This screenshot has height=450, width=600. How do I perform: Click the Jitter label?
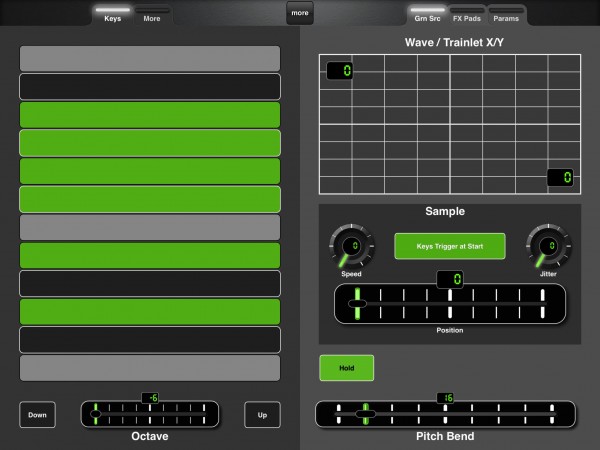[548, 274]
